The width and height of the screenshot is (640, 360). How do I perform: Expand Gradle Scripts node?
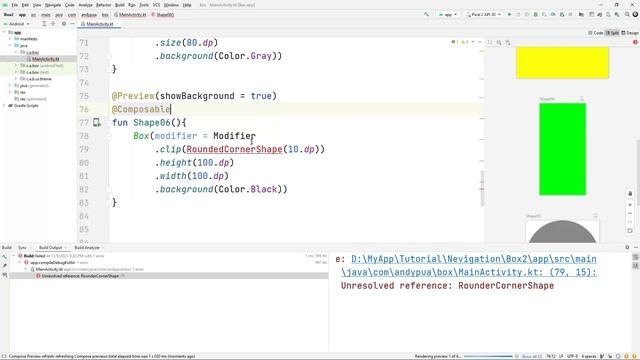pyautogui.click(x=4, y=105)
